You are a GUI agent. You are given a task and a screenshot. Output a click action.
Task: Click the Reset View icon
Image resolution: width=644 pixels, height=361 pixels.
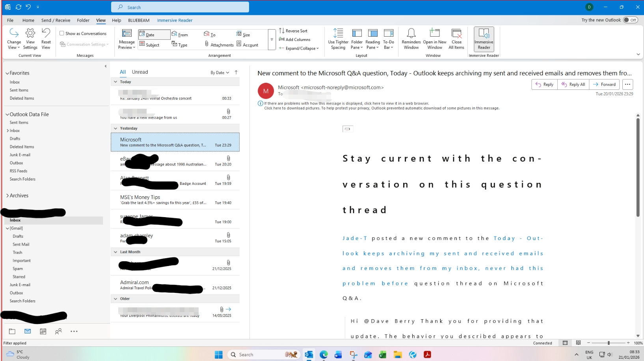pos(46,39)
